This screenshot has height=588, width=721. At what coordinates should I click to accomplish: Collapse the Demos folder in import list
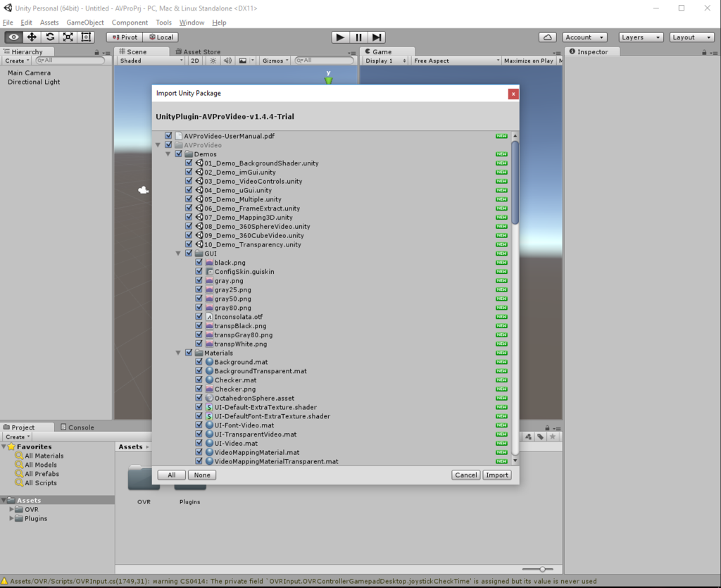click(x=168, y=154)
